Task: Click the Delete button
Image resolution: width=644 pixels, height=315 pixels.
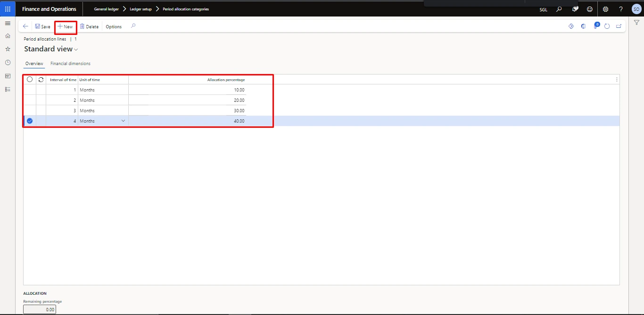Action: [89, 26]
